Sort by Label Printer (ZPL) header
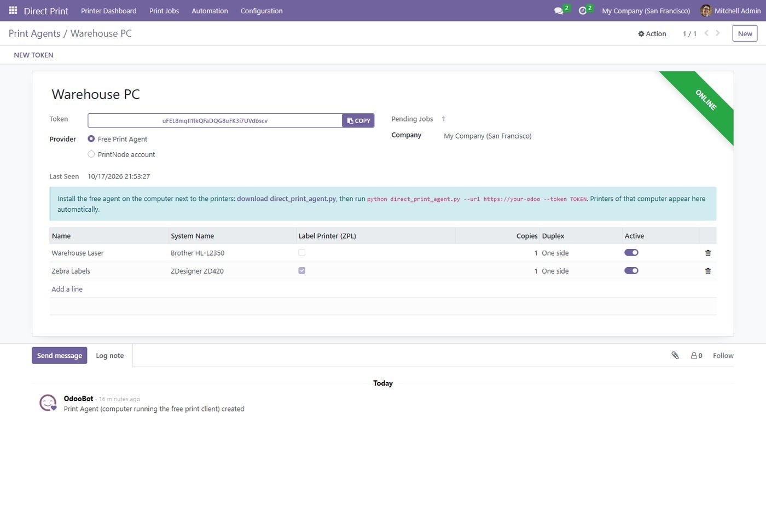The height and width of the screenshot is (532, 766). pyautogui.click(x=375, y=236)
